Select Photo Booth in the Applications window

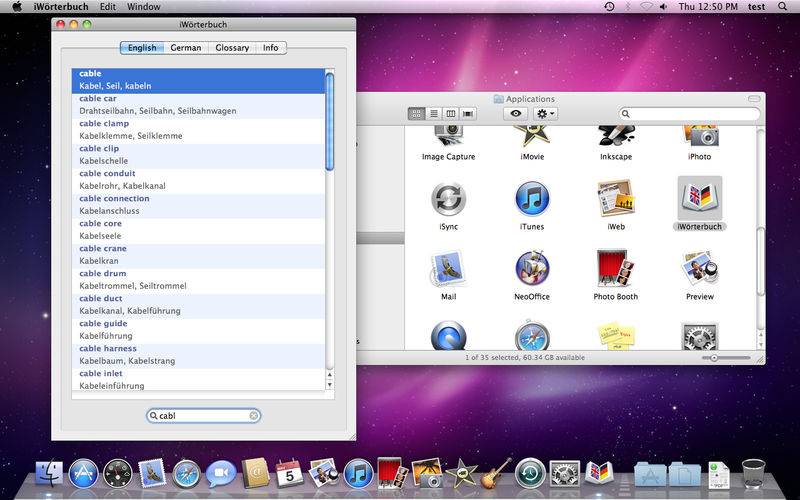[616, 268]
